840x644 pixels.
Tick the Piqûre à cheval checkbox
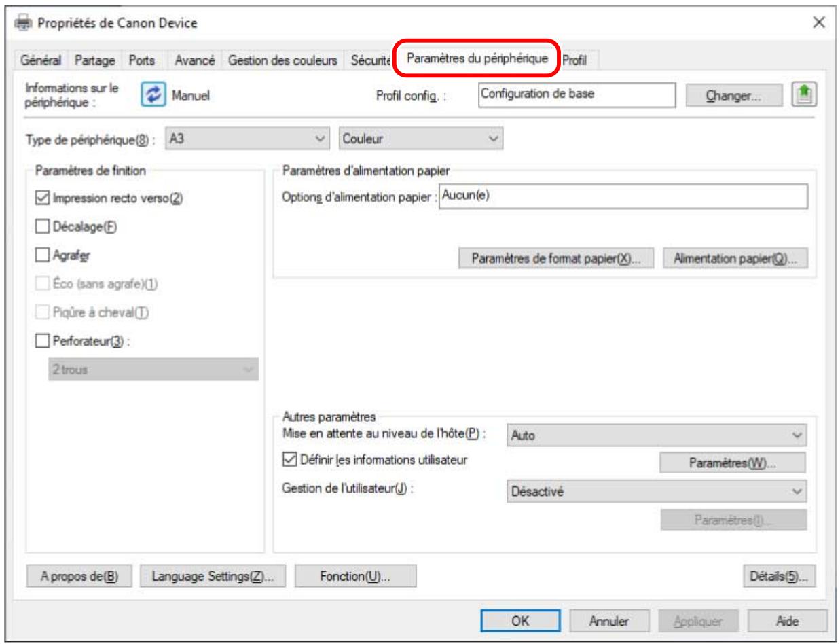click(41, 313)
